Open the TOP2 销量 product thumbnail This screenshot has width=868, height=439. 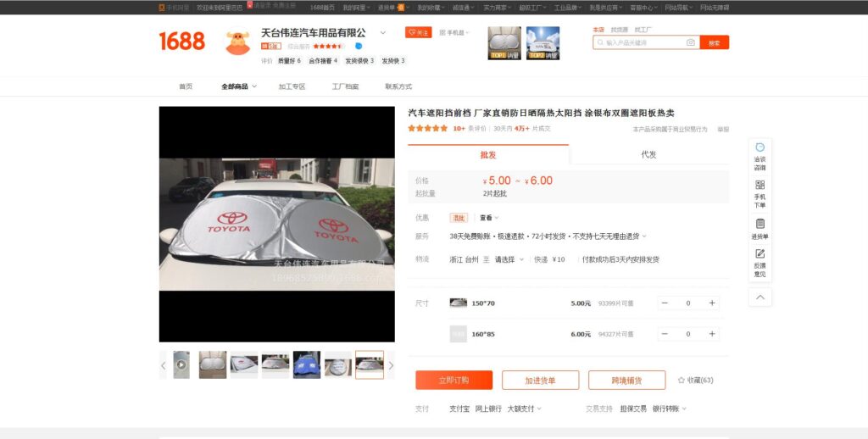click(542, 43)
